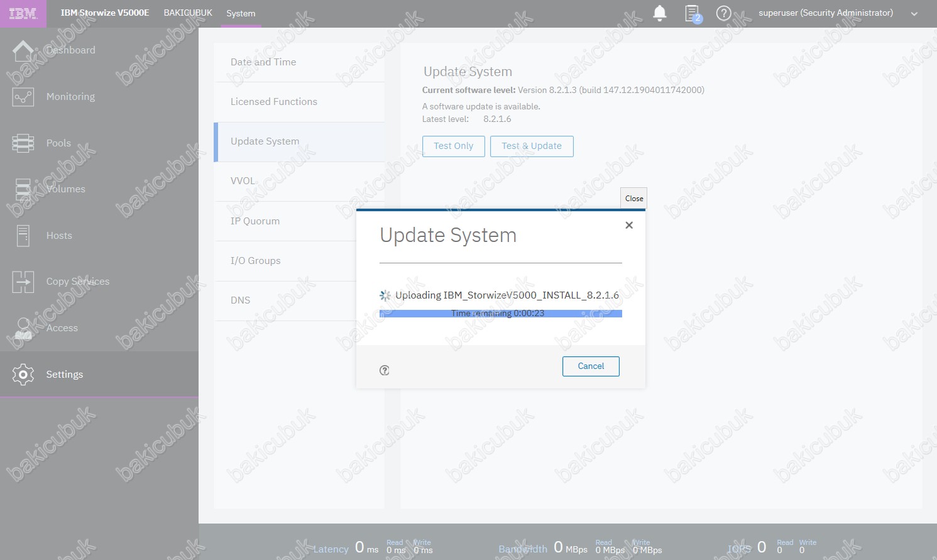Image resolution: width=937 pixels, height=560 pixels.
Task: Click the Test Only button
Action: pos(454,146)
